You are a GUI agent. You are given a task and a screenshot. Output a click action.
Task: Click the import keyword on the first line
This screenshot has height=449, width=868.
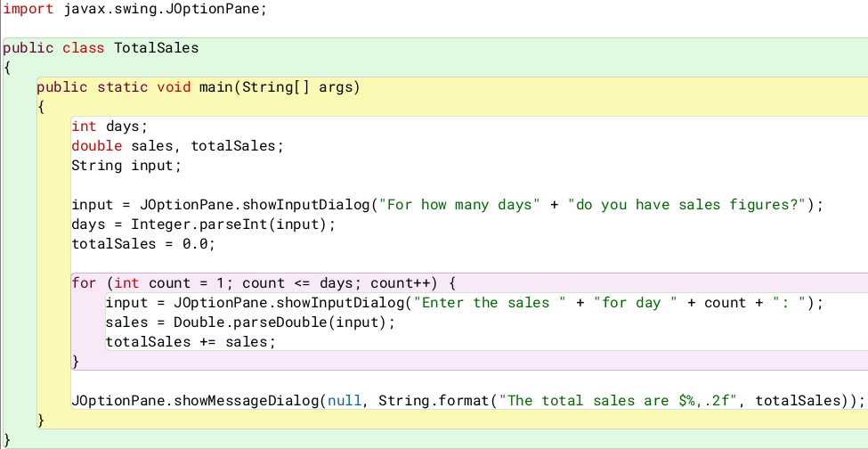click(x=28, y=10)
